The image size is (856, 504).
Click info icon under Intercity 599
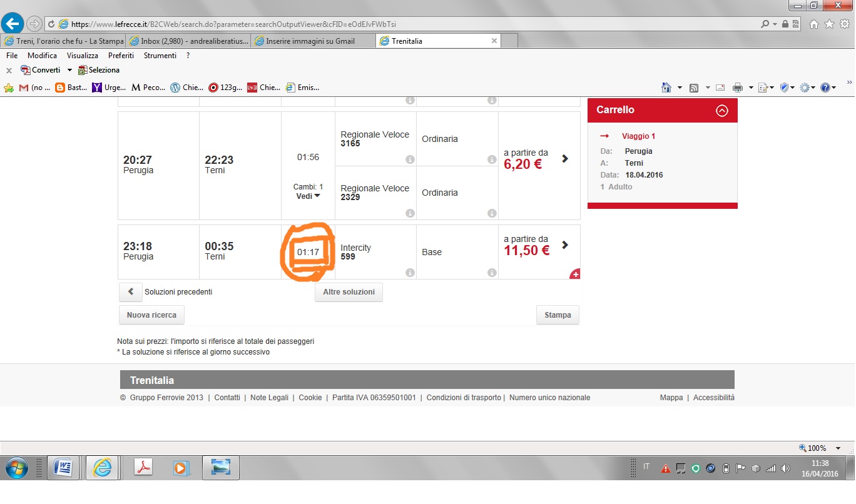pyautogui.click(x=410, y=273)
